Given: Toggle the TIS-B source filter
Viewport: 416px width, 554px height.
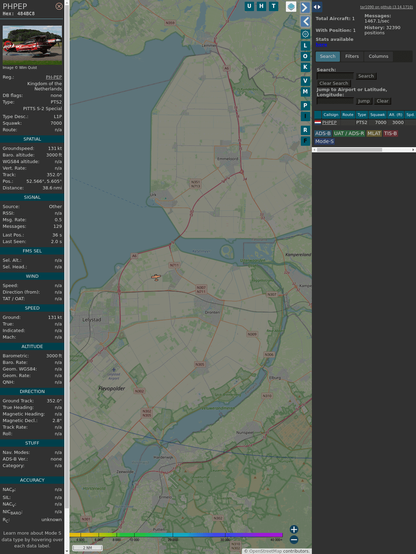Looking at the screenshot, I should pyautogui.click(x=390, y=133).
